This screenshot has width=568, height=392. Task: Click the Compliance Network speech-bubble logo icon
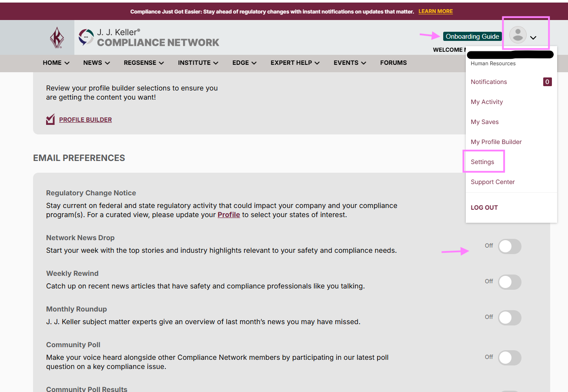pos(86,37)
